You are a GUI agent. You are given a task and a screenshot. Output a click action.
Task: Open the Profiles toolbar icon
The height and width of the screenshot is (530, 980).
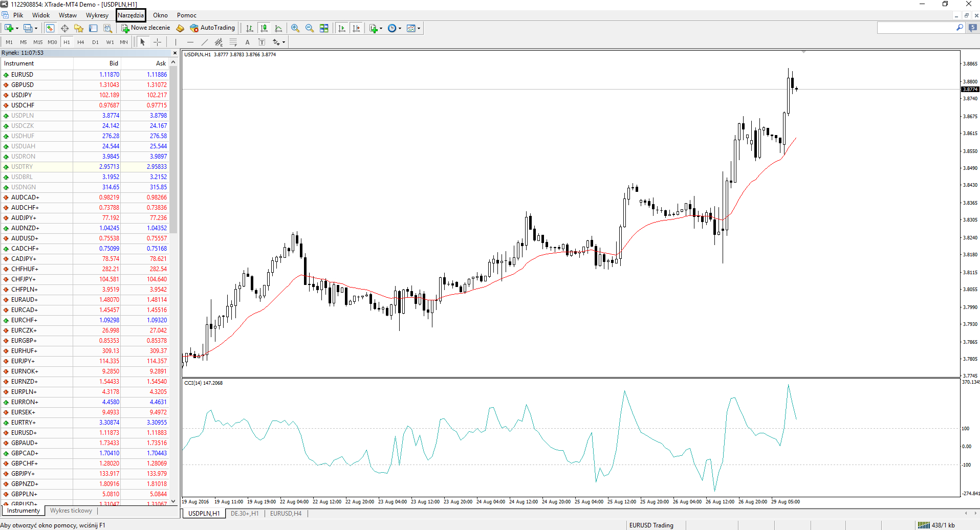coord(28,28)
